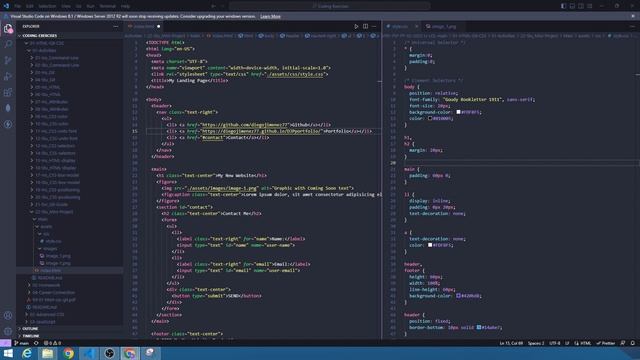The width and height of the screenshot is (640, 360).
Task: Open the command center search box
Action: tap(330, 6)
